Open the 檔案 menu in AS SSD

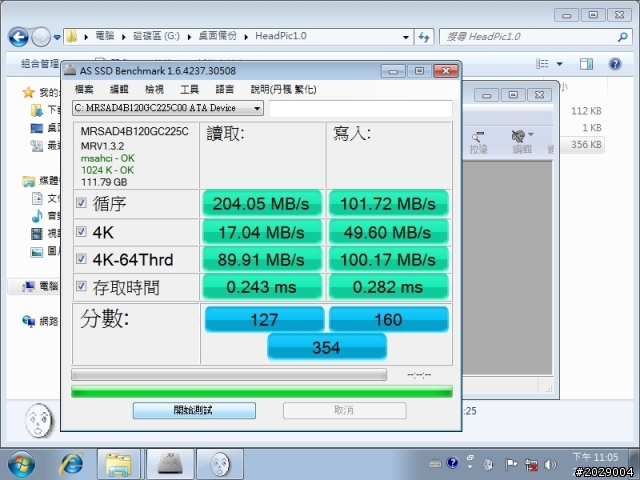click(x=84, y=89)
